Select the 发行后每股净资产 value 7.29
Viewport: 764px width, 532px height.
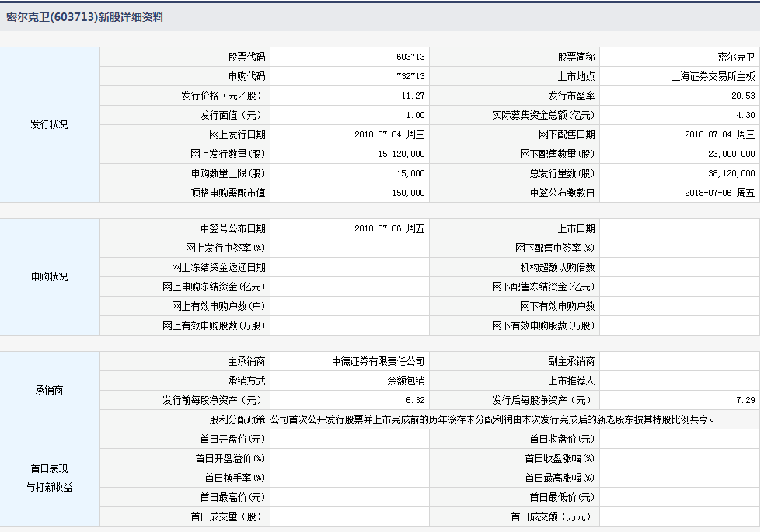(x=745, y=400)
